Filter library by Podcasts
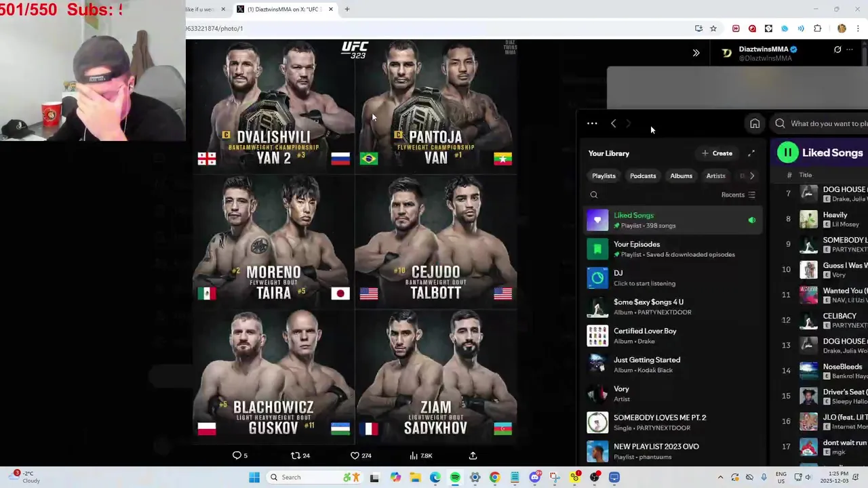868x488 pixels. (x=643, y=176)
